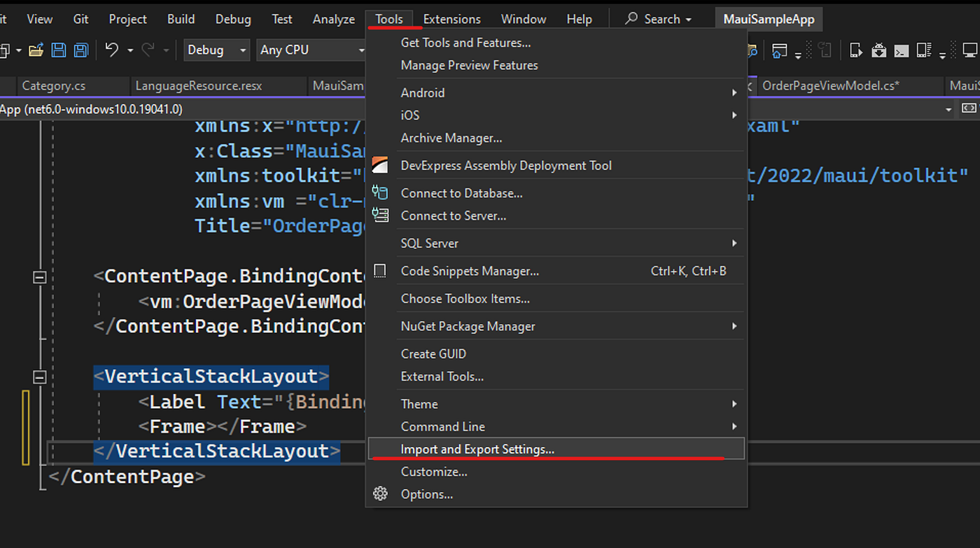980x548 pixels.
Task: Click the Connect to Server icon
Action: coord(380,216)
